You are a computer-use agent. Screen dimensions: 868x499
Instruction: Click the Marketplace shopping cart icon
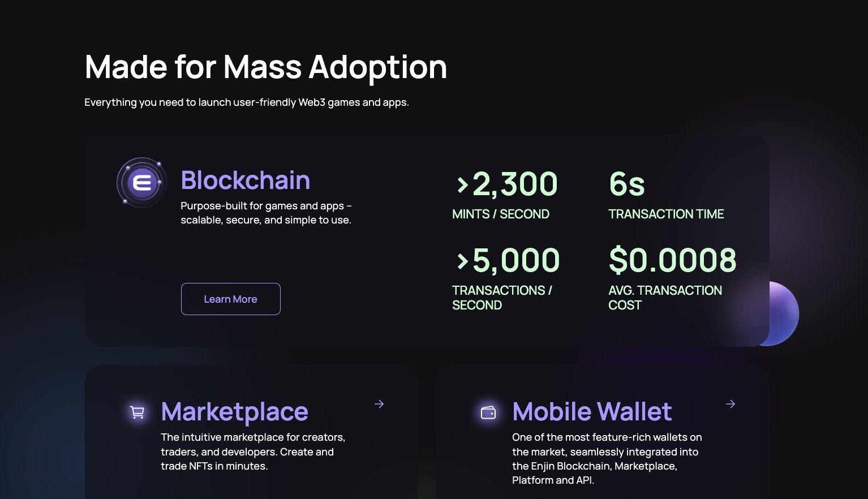point(137,412)
